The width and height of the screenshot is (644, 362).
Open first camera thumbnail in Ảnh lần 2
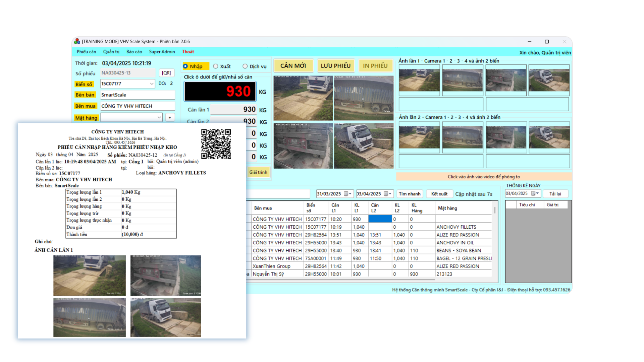[419, 137]
